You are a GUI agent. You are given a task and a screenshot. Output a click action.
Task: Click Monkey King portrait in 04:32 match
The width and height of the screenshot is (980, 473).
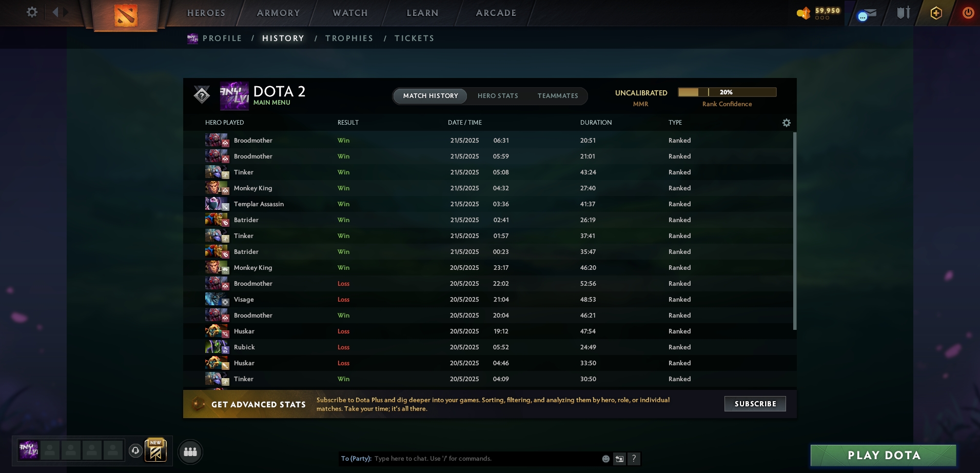point(217,188)
